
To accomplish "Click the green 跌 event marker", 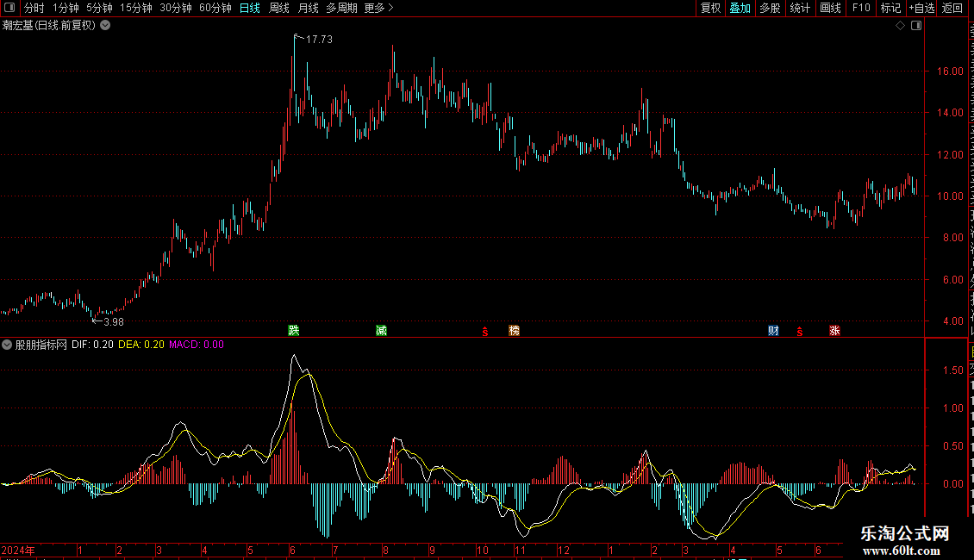I will (294, 330).
